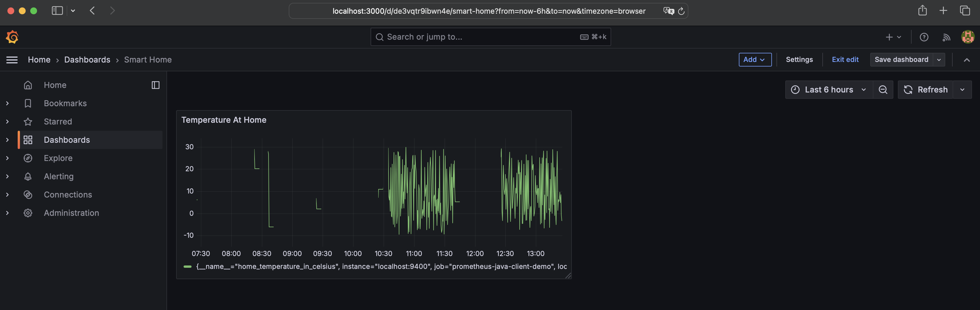
Task: Select Connections in the sidebar menu
Action: 68,195
